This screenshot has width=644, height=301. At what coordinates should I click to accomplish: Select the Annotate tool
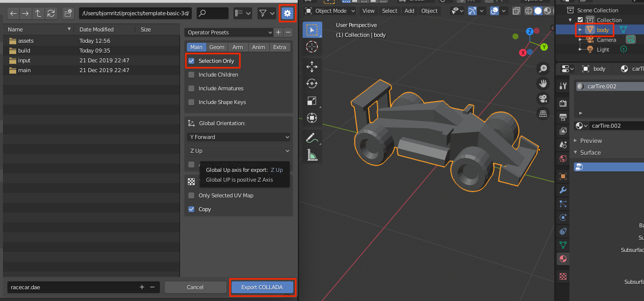(x=311, y=137)
